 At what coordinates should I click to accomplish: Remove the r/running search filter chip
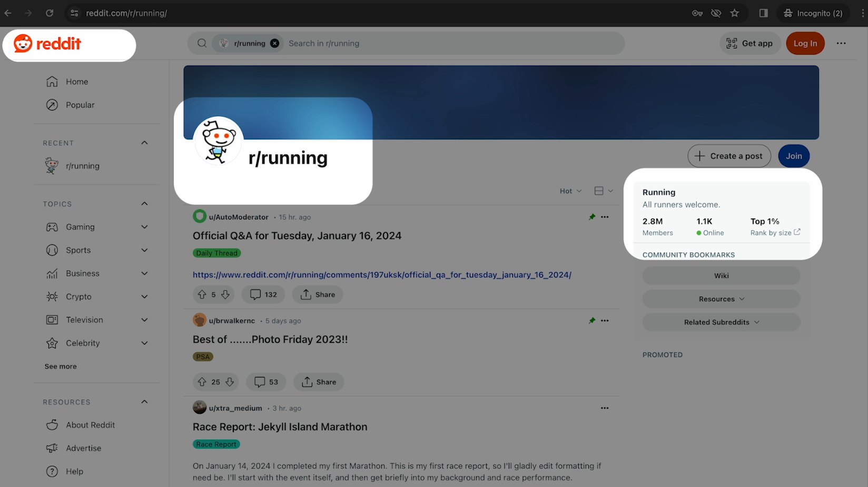click(274, 43)
